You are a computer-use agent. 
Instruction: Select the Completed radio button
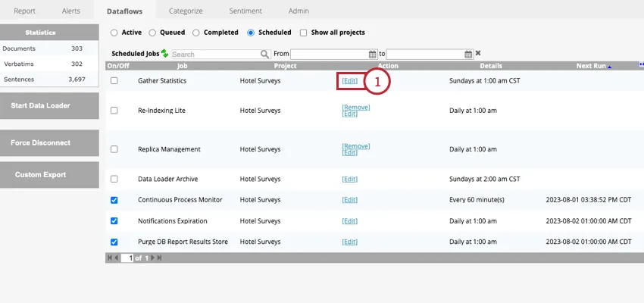(x=196, y=33)
